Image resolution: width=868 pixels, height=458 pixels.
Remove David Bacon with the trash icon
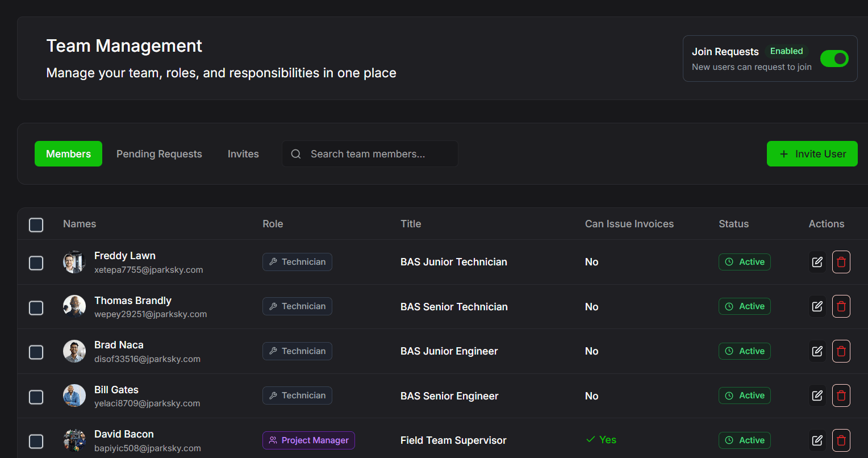click(x=841, y=440)
